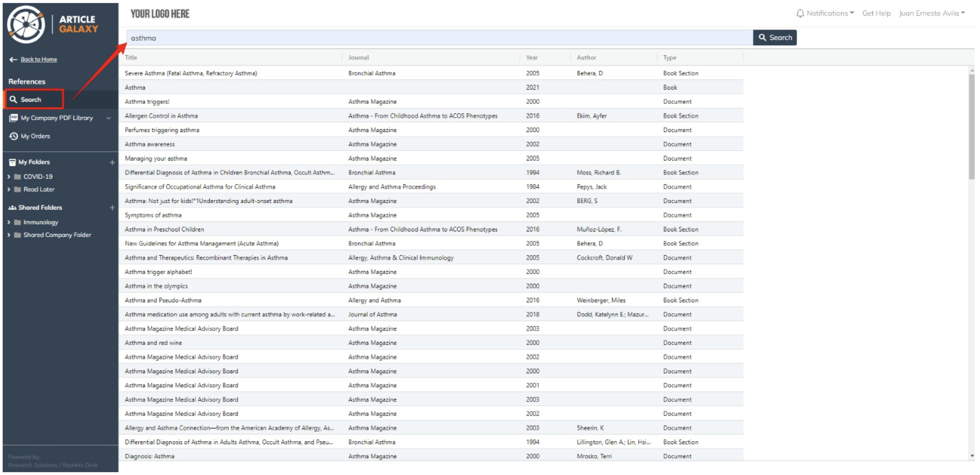Open My Orders history
The height and width of the screenshot is (475, 980).
pos(35,136)
